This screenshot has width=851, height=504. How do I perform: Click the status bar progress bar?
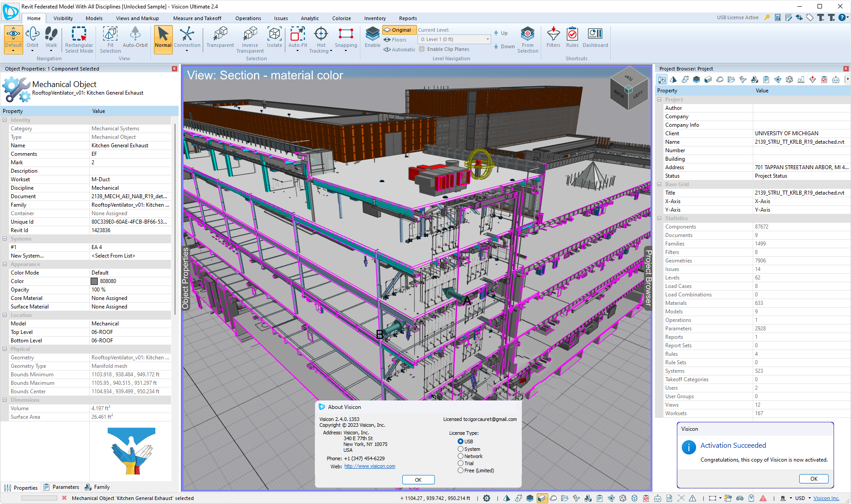(x=39, y=498)
